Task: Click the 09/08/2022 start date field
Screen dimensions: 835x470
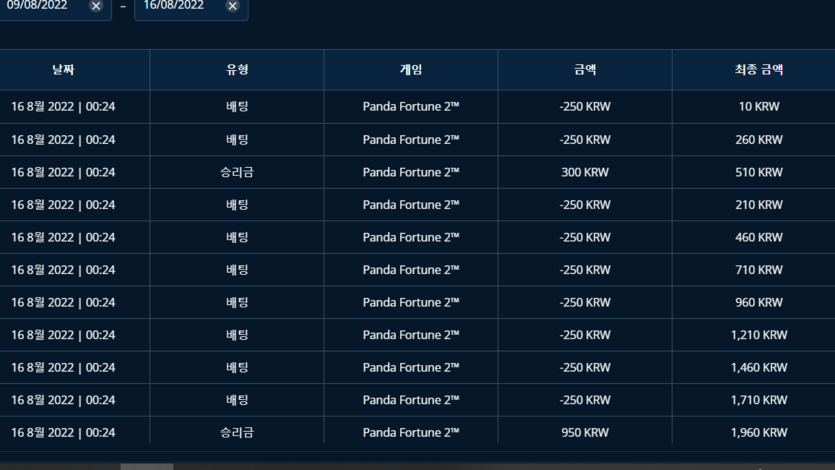Action: tap(45, 6)
